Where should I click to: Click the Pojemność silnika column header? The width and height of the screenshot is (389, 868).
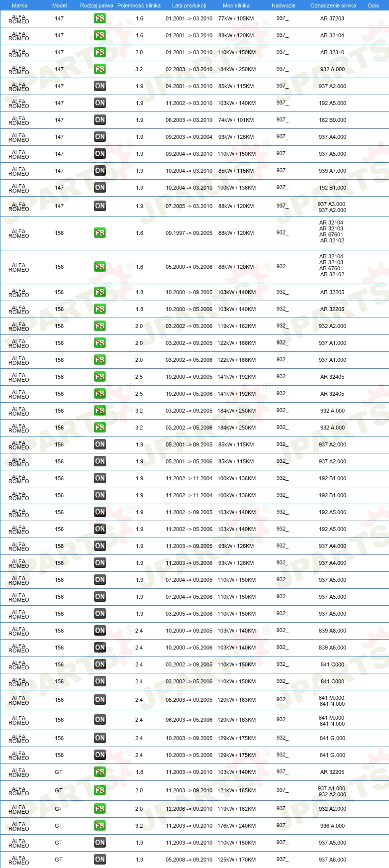point(139,5)
